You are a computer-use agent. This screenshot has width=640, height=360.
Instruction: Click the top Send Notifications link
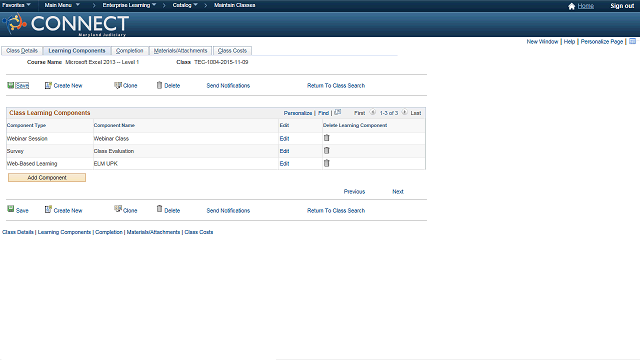[228, 86]
